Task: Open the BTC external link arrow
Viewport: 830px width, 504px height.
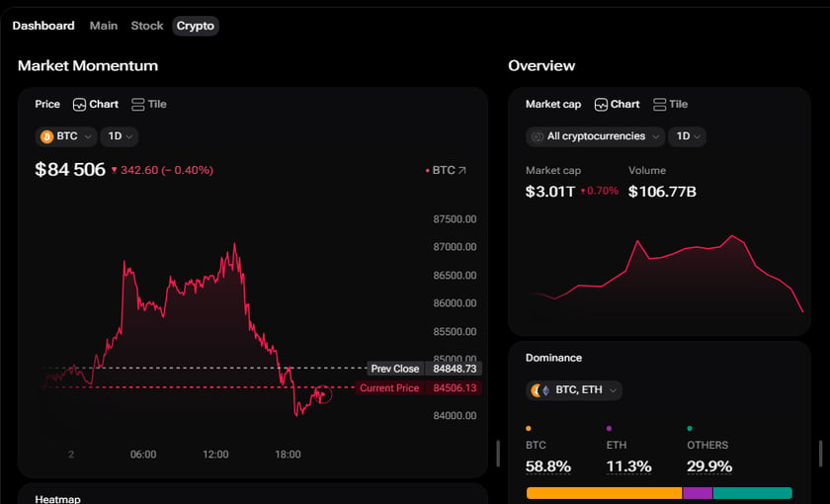Action: 462,170
